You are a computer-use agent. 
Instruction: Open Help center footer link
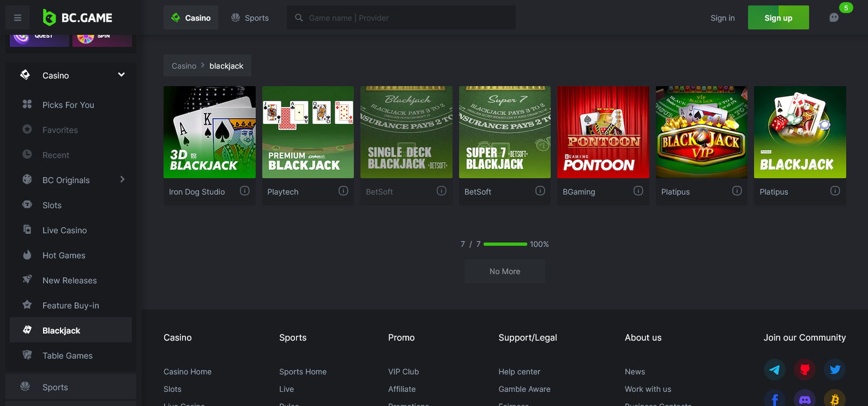coord(519,372)
